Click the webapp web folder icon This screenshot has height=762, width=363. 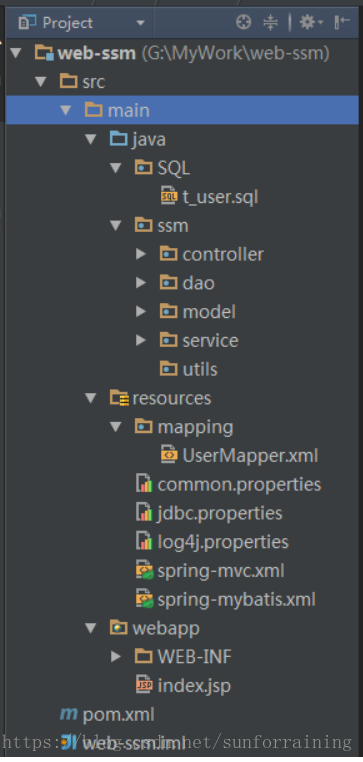tap(119, 627)
